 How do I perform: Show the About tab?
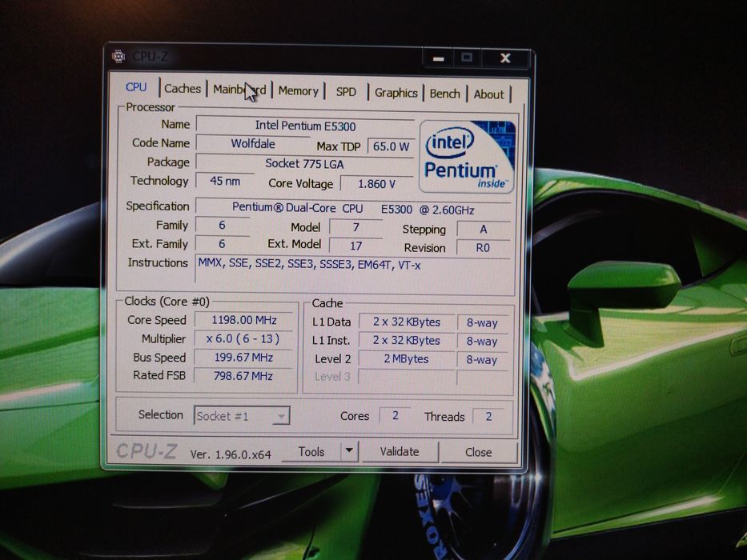[x=488, y=94]
